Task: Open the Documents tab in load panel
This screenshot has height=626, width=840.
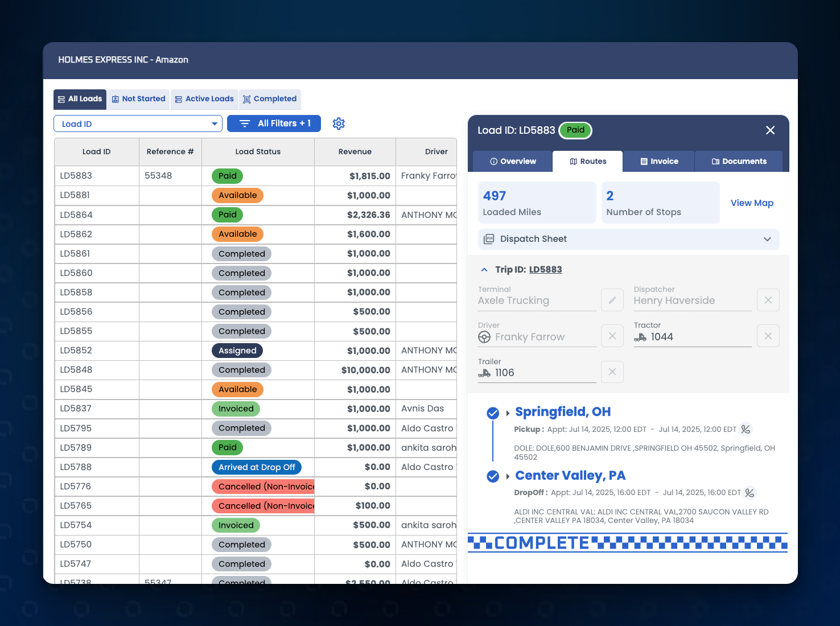Action: coord(739,161)
